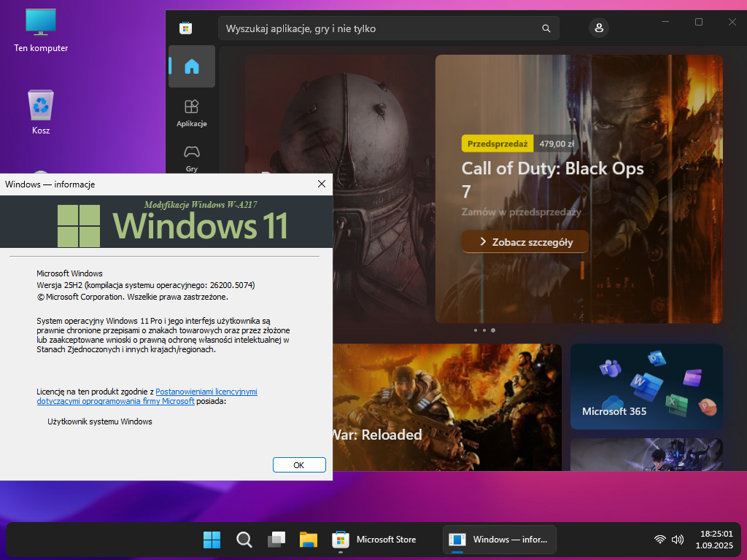
Task: Open the Microsoft license terms link
Action: coord(206,392)
